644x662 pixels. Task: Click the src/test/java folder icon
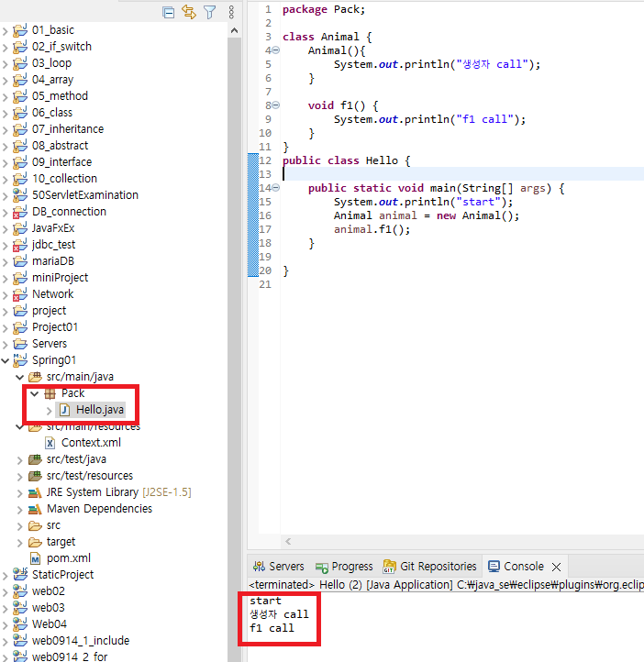pyautogui.click(x=35, y=459)
